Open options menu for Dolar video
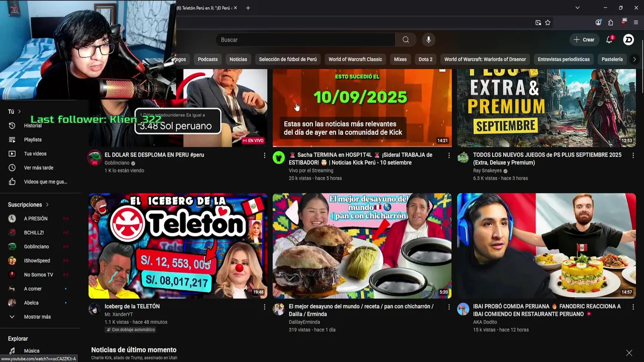This screenshot has height=362, width=644. 264,156
